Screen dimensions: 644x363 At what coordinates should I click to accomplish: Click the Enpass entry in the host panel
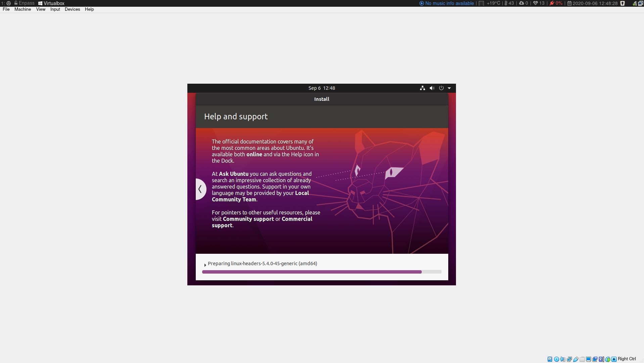pos(24,3)
